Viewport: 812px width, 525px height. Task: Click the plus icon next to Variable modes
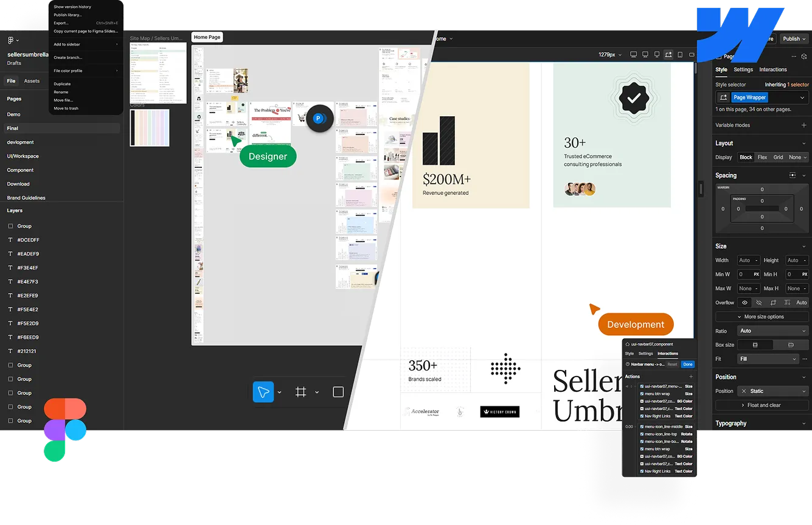[804, 125]
